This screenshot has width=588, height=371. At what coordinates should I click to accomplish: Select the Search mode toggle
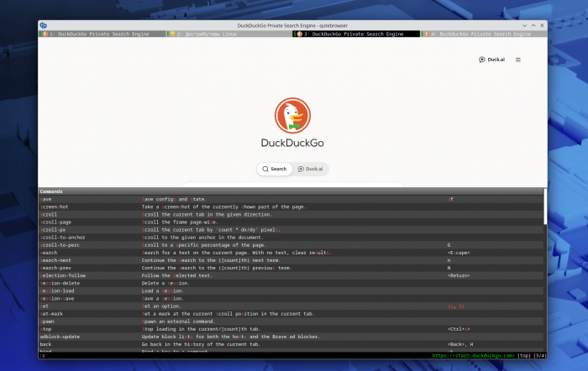[x=275, y=169]
